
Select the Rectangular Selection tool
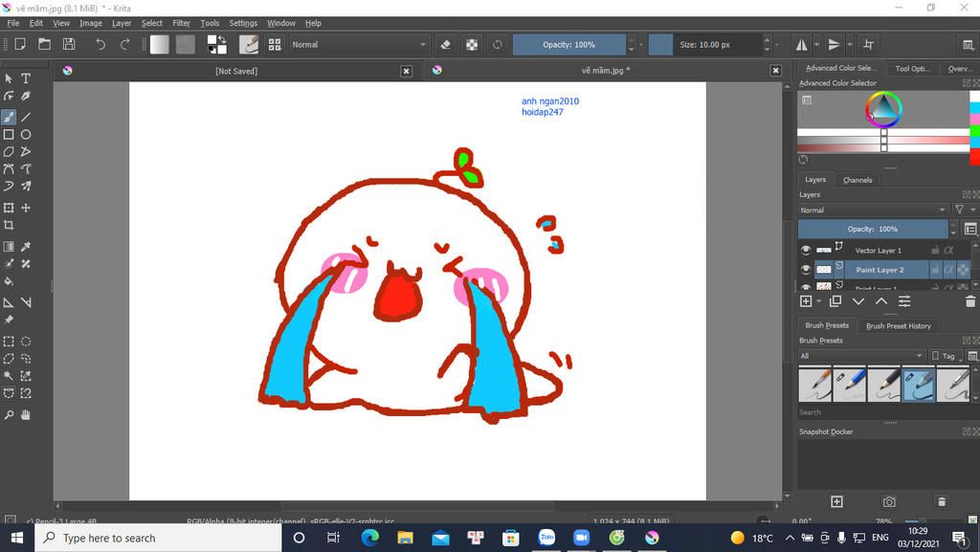pos(9,342)
